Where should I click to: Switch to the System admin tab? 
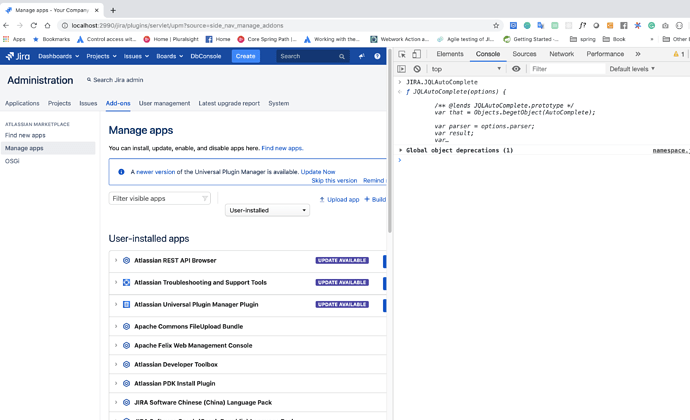pyautogui.click(x=279, y=103)
